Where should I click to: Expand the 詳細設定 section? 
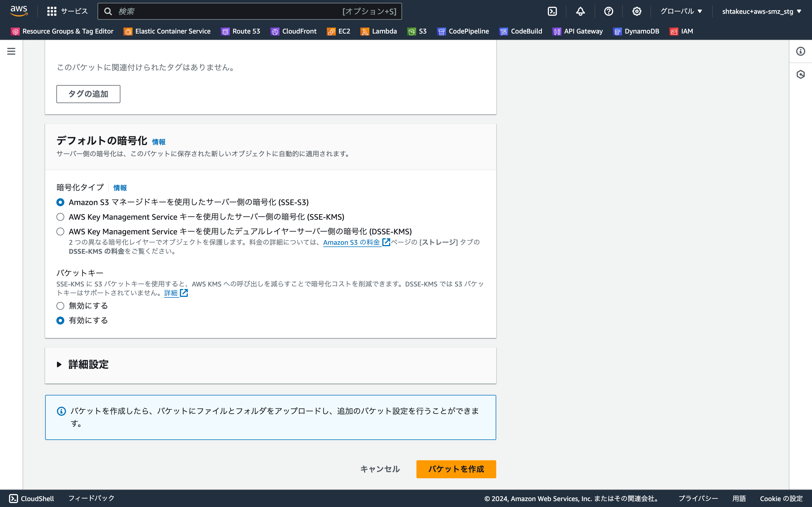(x=88, y=364)
